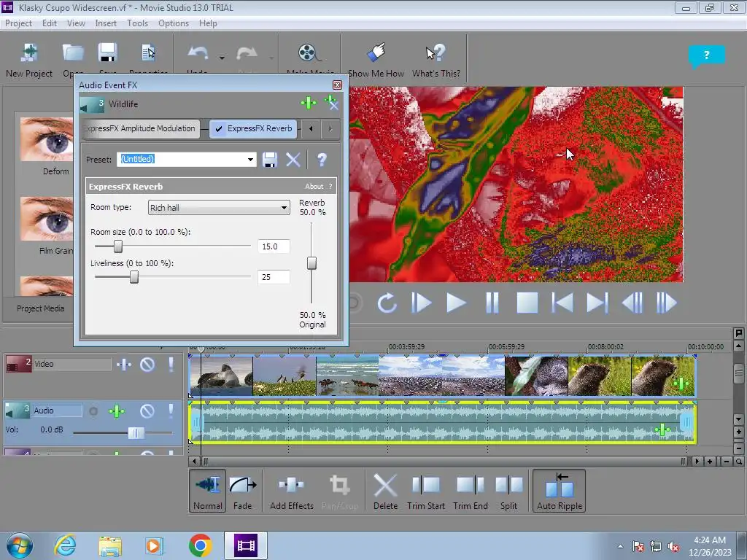The image size is (747, 560).
Task: Mute the Audio track
Action: coord(147,411)
